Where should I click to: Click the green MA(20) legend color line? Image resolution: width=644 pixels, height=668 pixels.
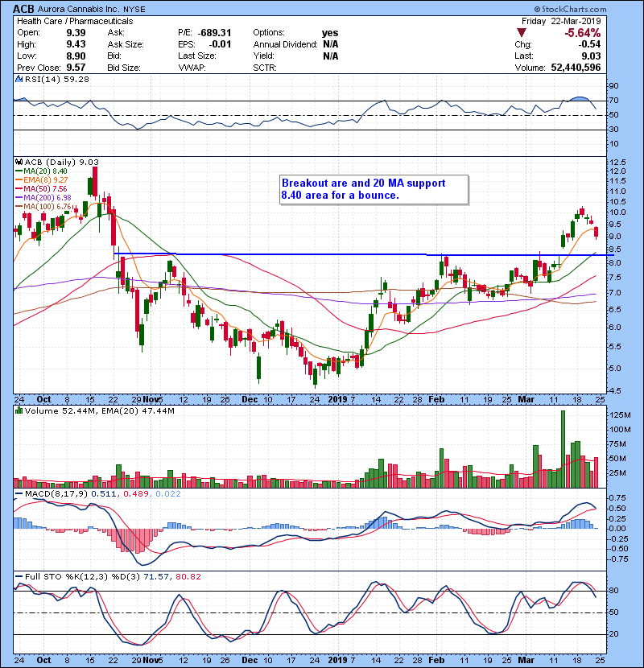click(x=19, y=171)
